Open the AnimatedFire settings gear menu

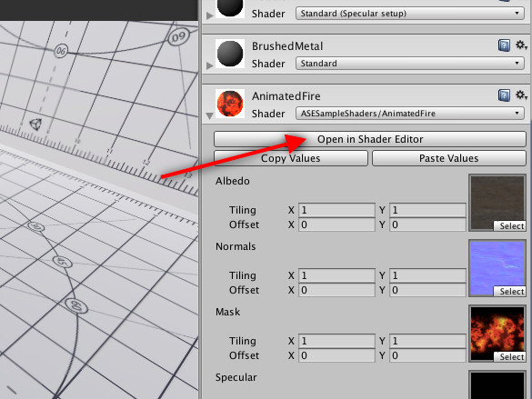tap(521, 95)
